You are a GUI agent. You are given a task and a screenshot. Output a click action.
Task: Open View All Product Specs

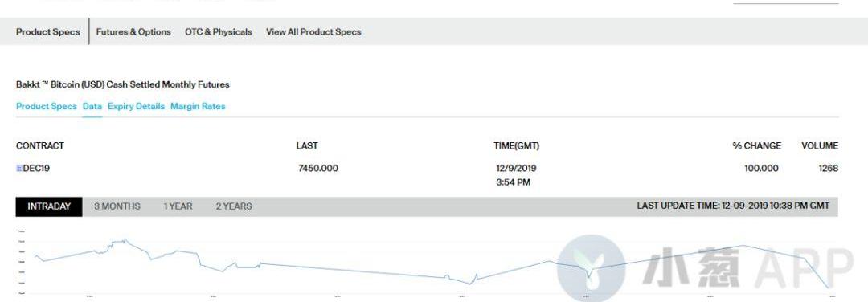tap(313, 32)
